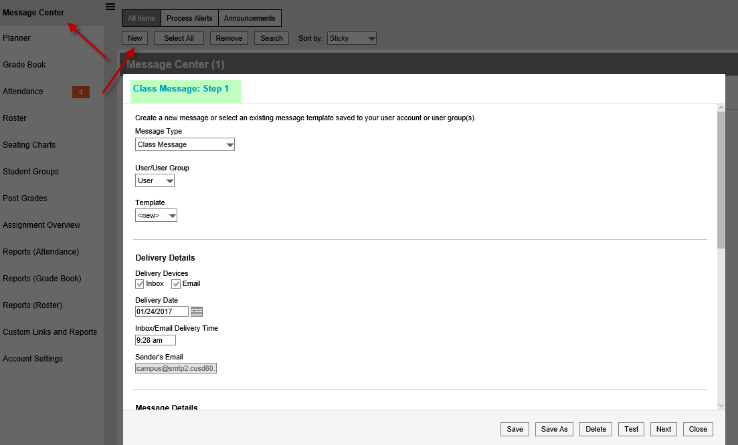The width and height of the screenshot is (738, 445).
Task: Click the Attendance notification badge showing 4
Action: point(80,92)
